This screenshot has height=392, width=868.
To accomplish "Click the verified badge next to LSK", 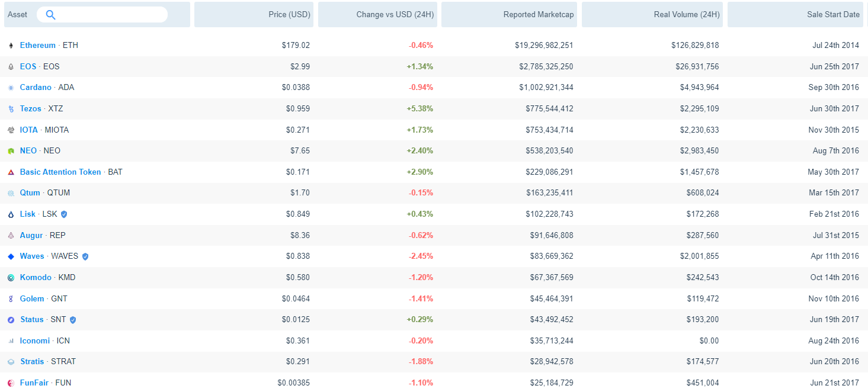I will (64, 214).
